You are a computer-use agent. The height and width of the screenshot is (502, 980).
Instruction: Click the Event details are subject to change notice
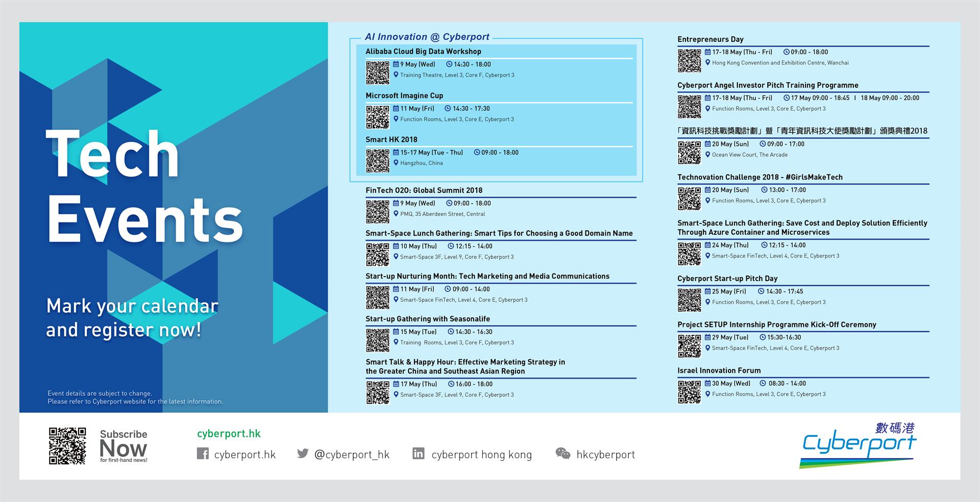(135, 397)
